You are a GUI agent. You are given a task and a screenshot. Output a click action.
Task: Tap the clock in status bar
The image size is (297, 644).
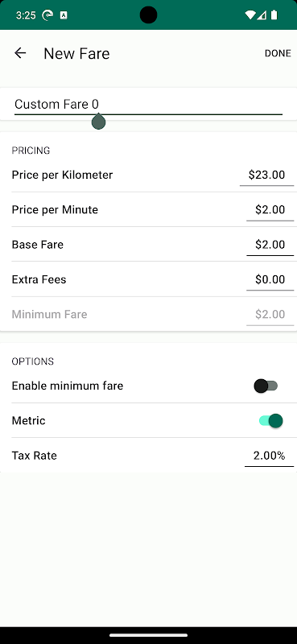26,15
